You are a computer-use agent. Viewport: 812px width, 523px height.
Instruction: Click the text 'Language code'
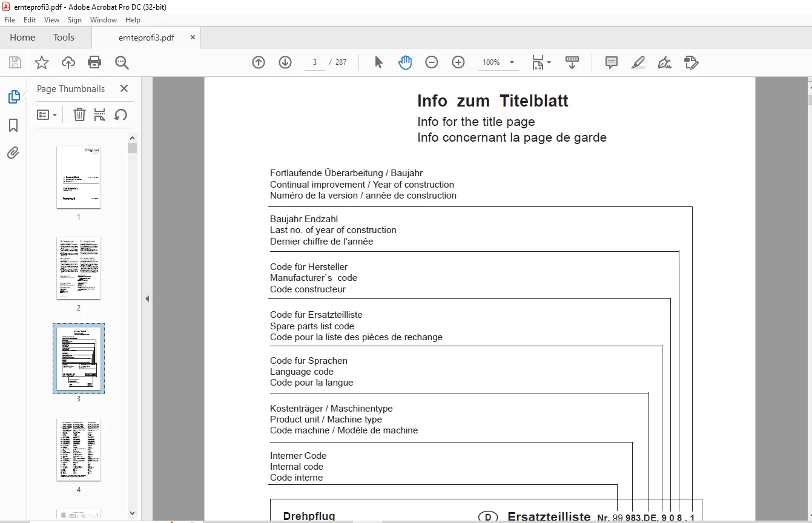click(x=302, y=372)
